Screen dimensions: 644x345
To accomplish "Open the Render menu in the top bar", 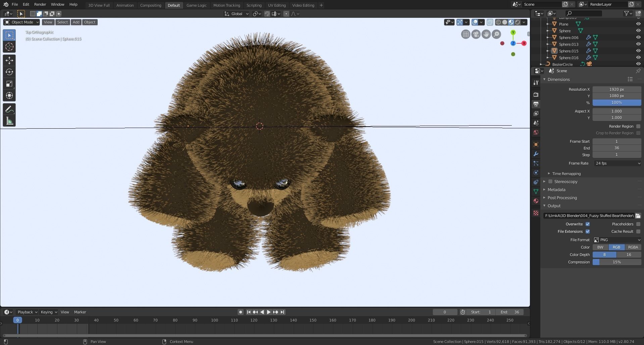I will click(40, 4).
